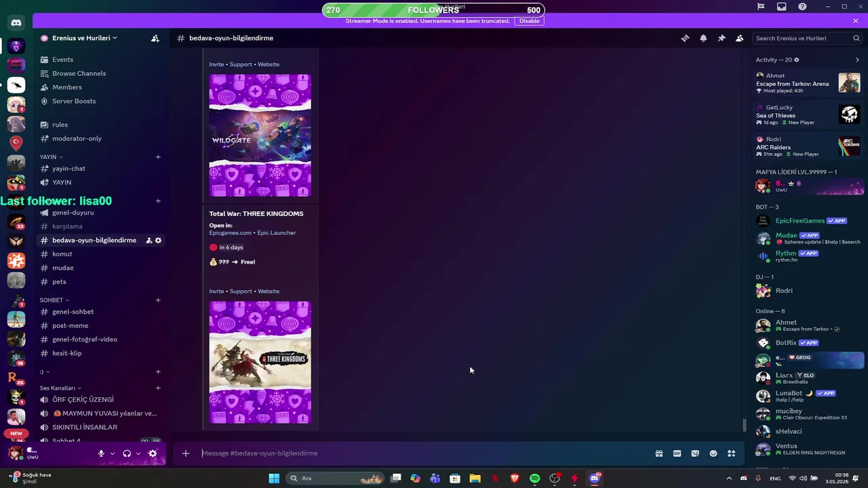Collapse the Ses Kanalları category
868x488 pixels.
click(x=60, y=388)
